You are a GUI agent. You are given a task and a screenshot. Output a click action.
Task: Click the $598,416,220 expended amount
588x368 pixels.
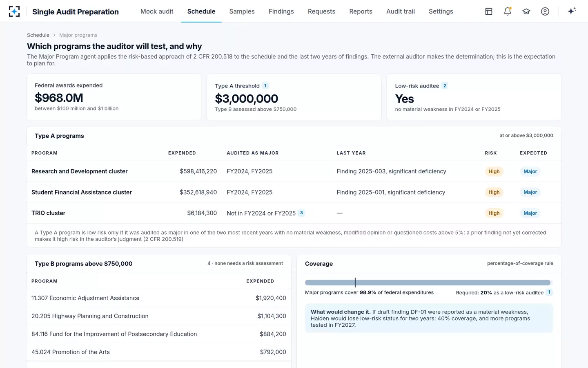pos(198,171)
